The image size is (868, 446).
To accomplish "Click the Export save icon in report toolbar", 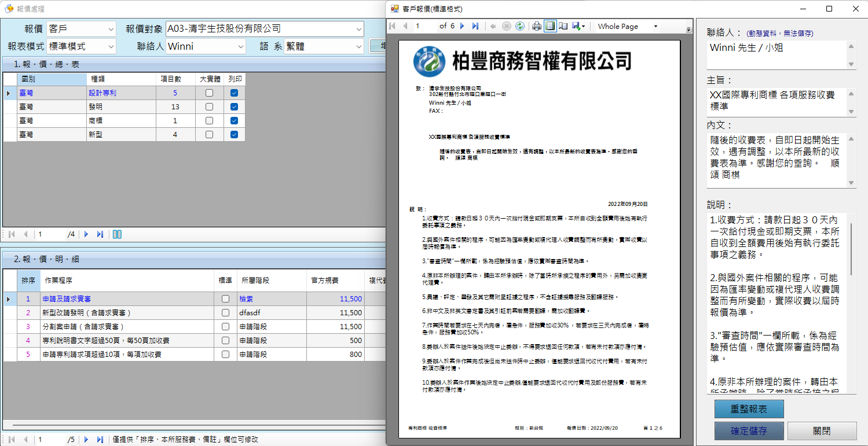I will click(x=577, y=26).
